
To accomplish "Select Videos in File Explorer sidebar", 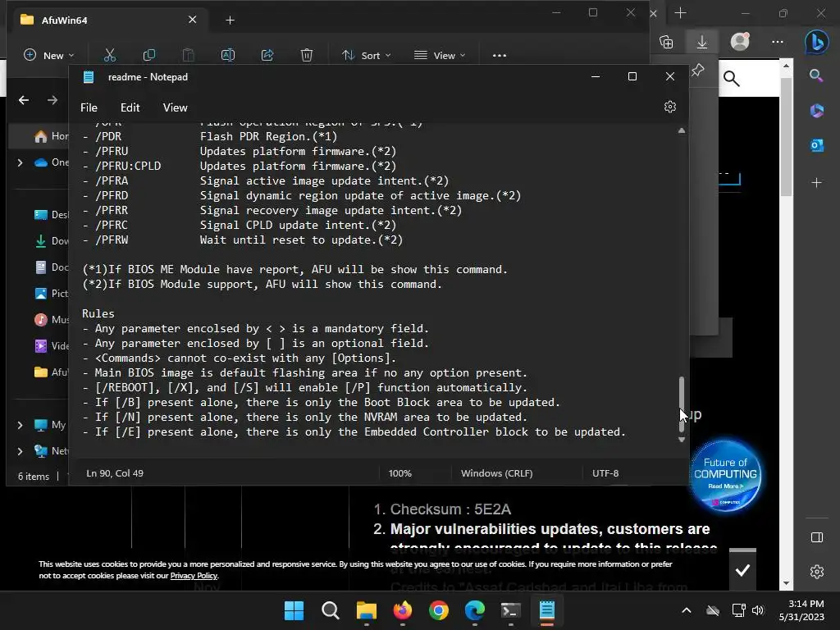I will 52,345.
